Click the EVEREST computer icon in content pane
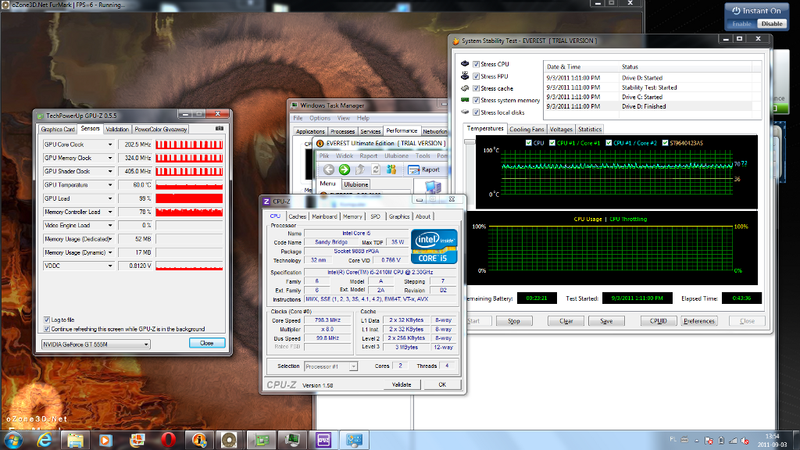Screen dimensions: 800x450 point(433,187)
